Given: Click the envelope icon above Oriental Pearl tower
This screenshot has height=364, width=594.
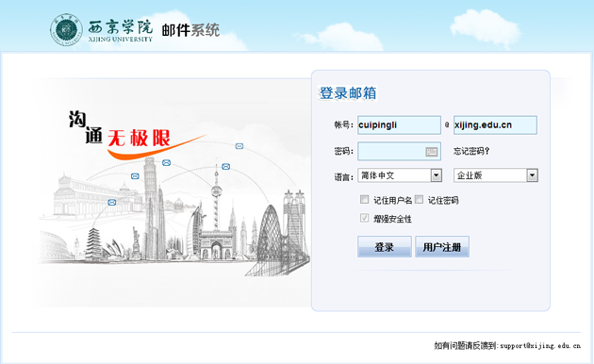Looking at the screenshot, I should [x=225, y=166].
